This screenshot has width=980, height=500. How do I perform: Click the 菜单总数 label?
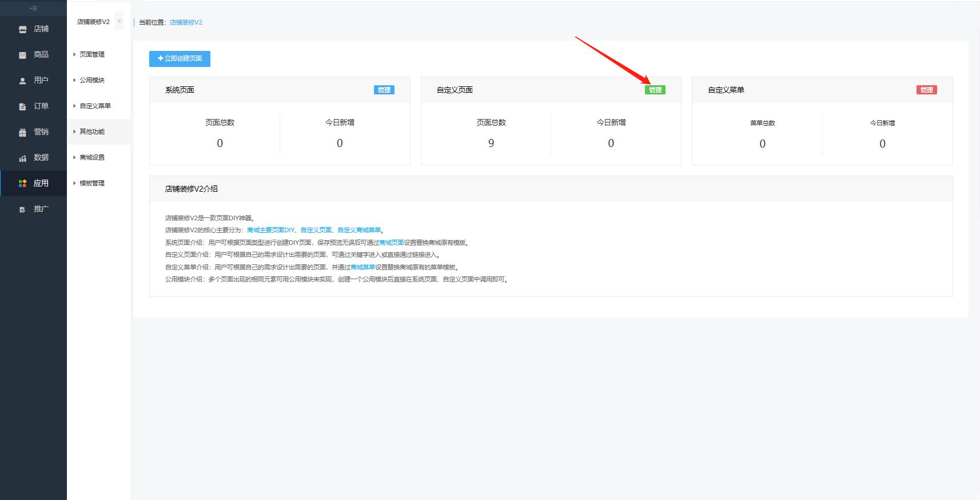coord(763,123)
